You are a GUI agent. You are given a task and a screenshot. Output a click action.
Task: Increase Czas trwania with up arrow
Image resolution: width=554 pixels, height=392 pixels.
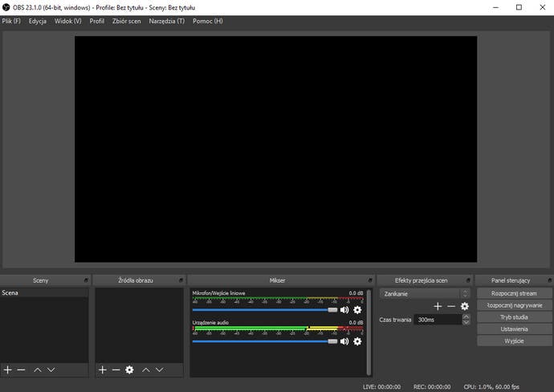click(466, 316)
